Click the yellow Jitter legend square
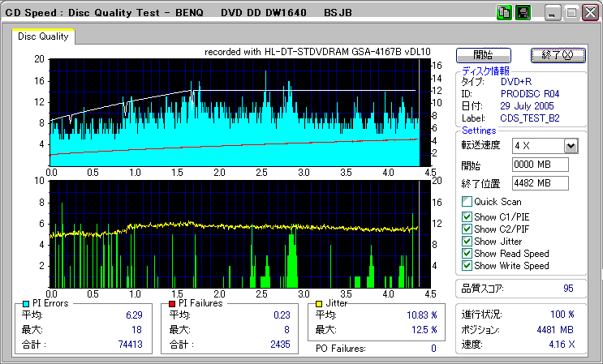The image size is (603, 364). [320, 303]
